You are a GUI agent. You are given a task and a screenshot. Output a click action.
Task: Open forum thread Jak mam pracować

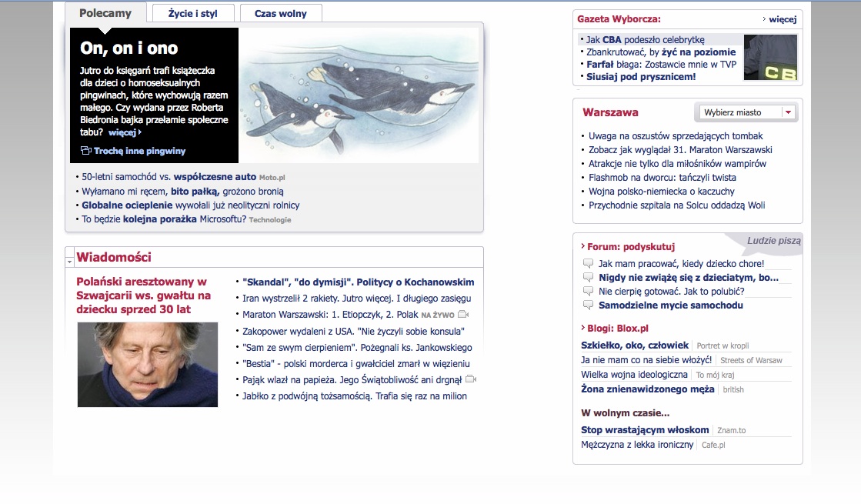682,263
